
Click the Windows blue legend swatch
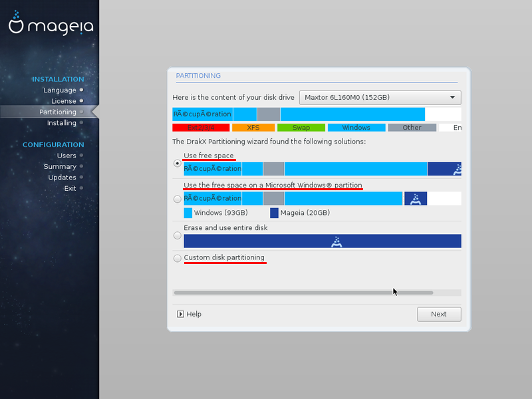356,128
